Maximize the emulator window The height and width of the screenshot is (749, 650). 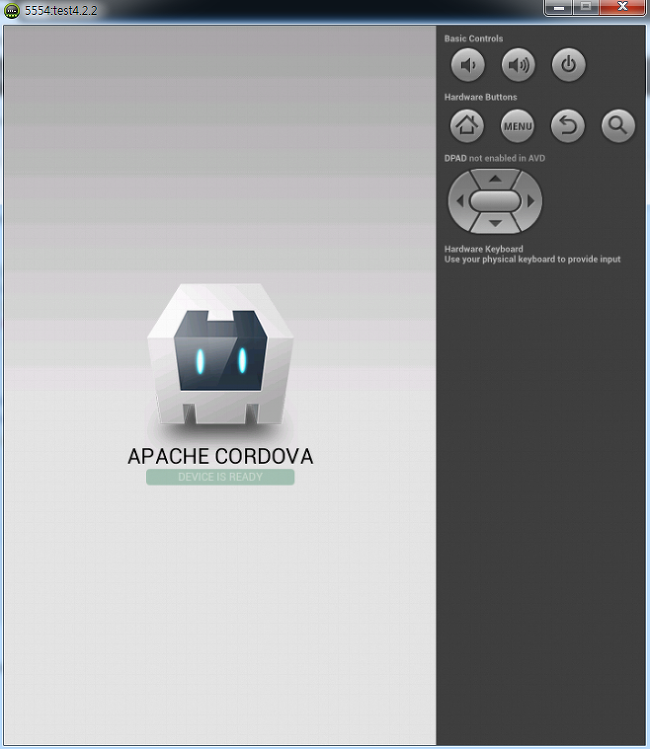[586, 7]
